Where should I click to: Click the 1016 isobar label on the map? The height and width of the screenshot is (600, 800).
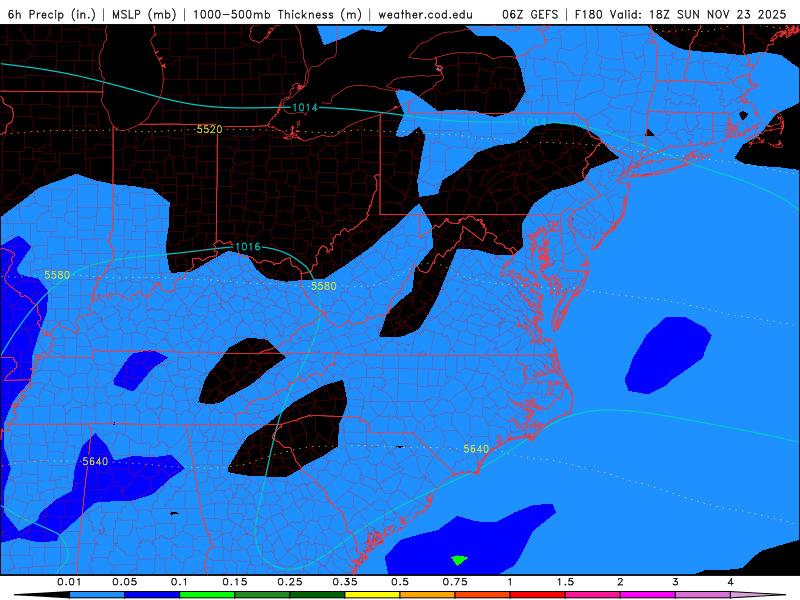247,247
